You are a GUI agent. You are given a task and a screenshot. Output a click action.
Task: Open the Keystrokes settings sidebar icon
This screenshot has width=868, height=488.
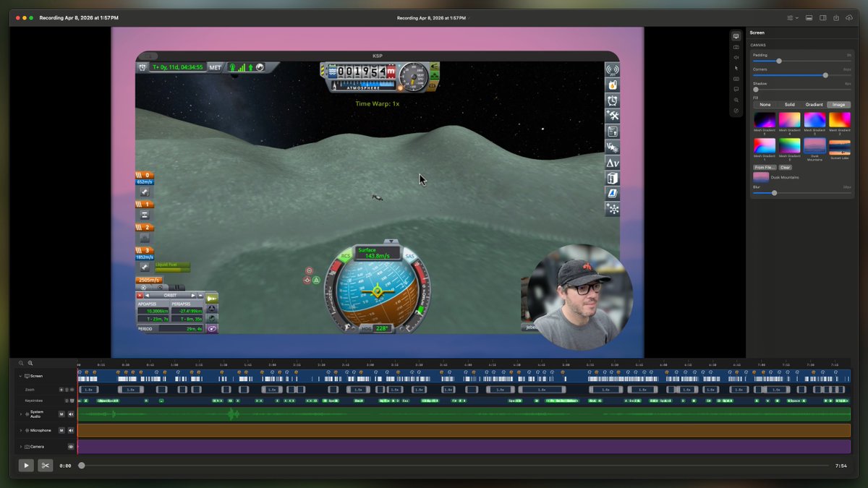[x=736, y=79]
